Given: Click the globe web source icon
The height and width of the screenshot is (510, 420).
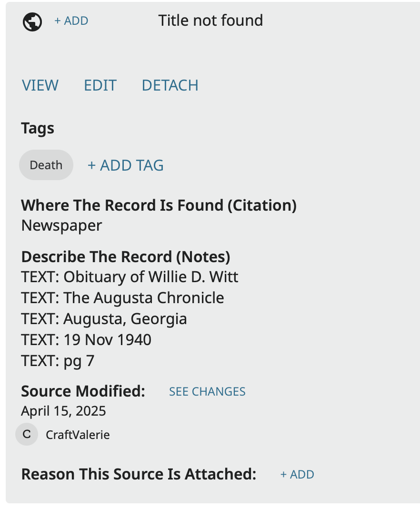Looking at the screenshot, I should 32,21.
